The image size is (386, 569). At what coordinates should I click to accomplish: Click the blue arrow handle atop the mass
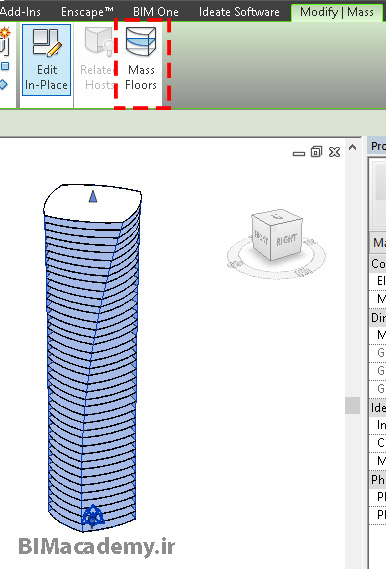point(93,196)
